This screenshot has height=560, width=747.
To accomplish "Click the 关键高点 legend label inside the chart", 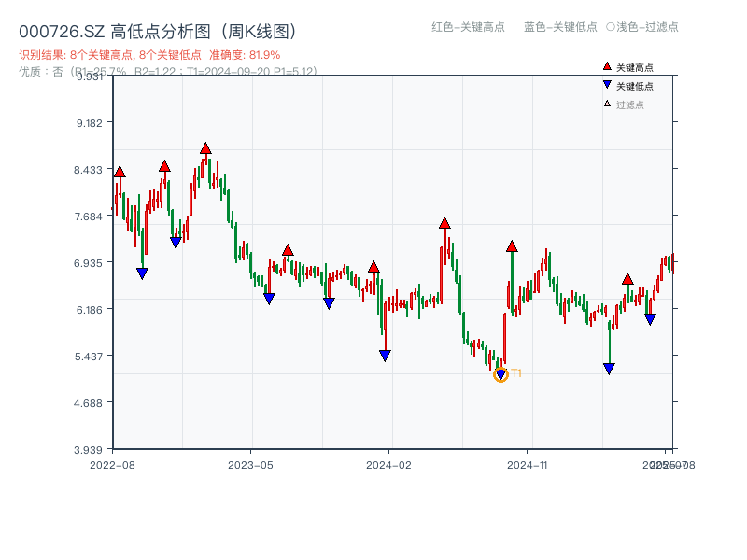I will pyautogui.click(x=635, y=67).
